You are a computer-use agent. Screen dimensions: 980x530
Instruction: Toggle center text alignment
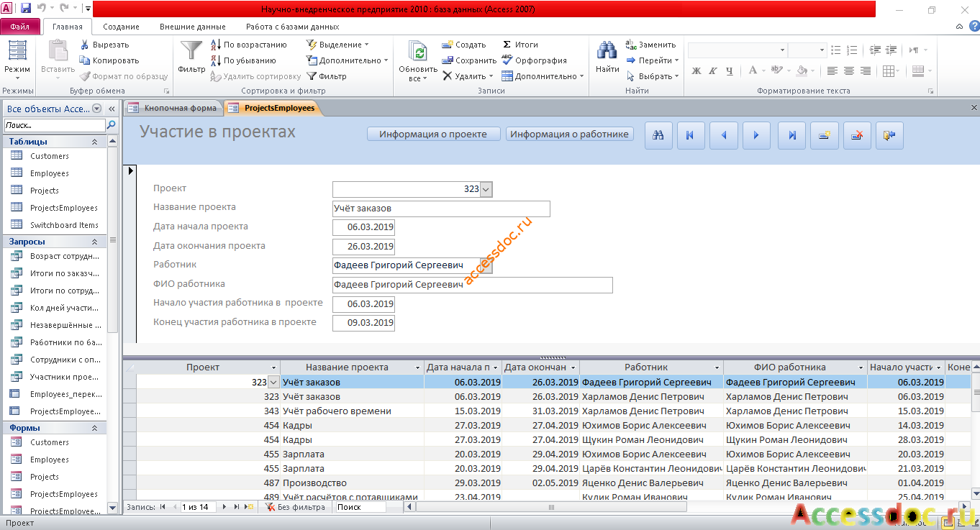[849, 70]
